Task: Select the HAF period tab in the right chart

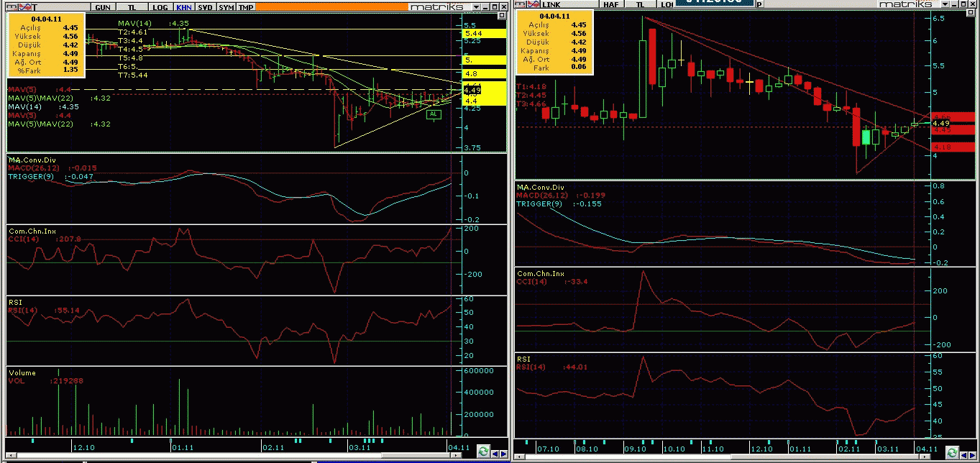Action: [x=611, y=4]
